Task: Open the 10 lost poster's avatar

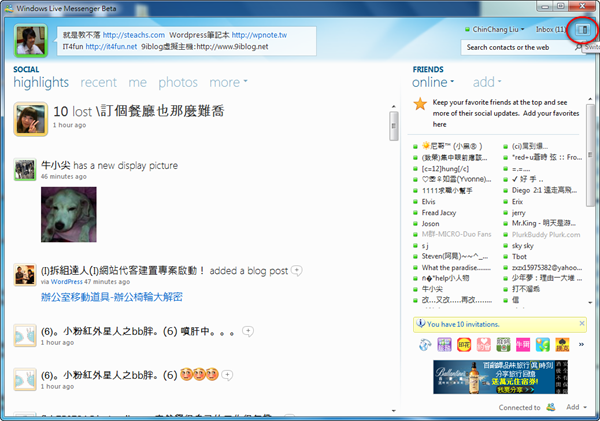Action: (x=31, y=119)
